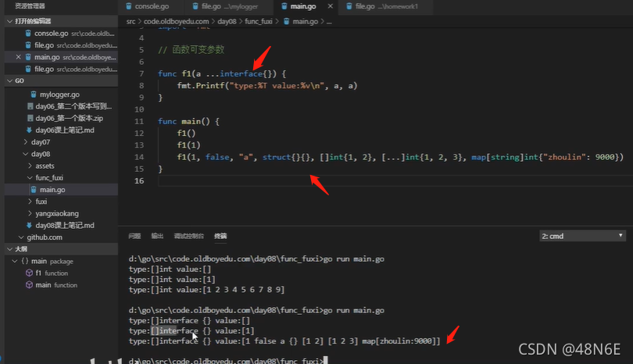The height and width of the screenshot is (364, 633).
Task: Place cursor on empty editor line 16
Action: [395, 180]
